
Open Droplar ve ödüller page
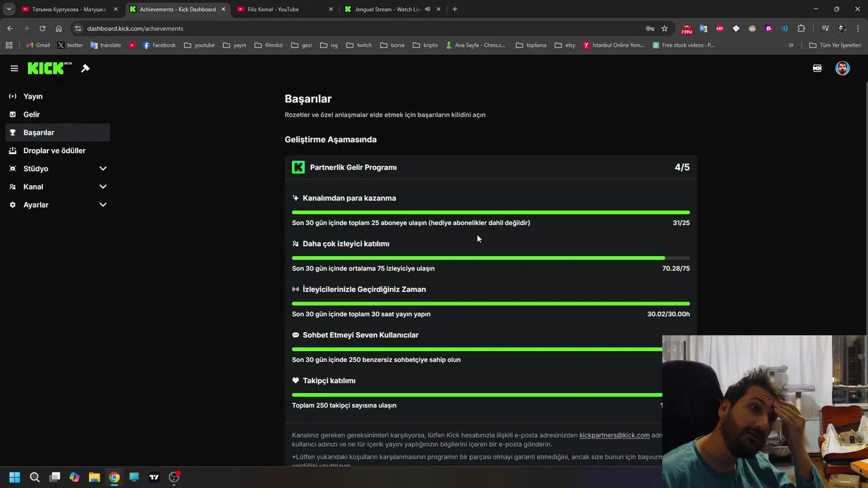tap(54, 150)
